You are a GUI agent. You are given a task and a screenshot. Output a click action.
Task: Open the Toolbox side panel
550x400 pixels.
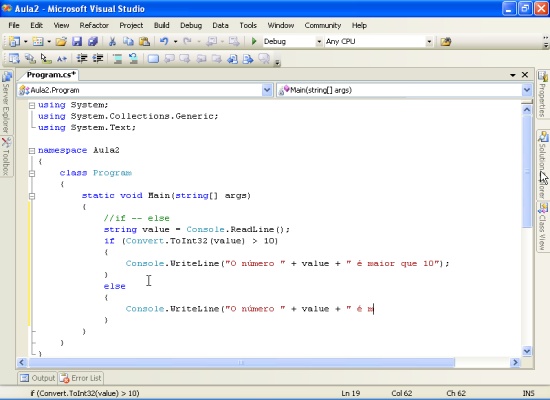coord(6,156)
